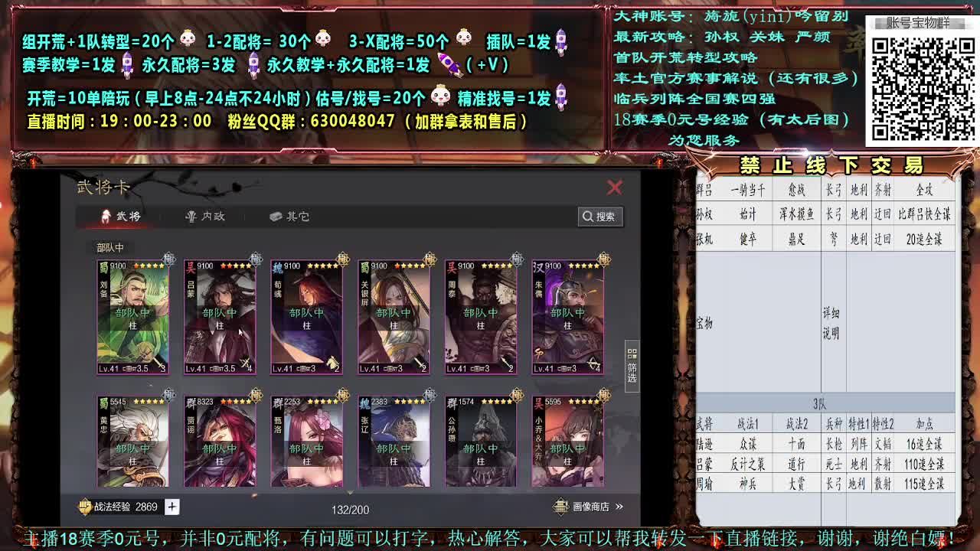
Task: Click the corner emblem badge on 甄洛's card
Action: 343,396
